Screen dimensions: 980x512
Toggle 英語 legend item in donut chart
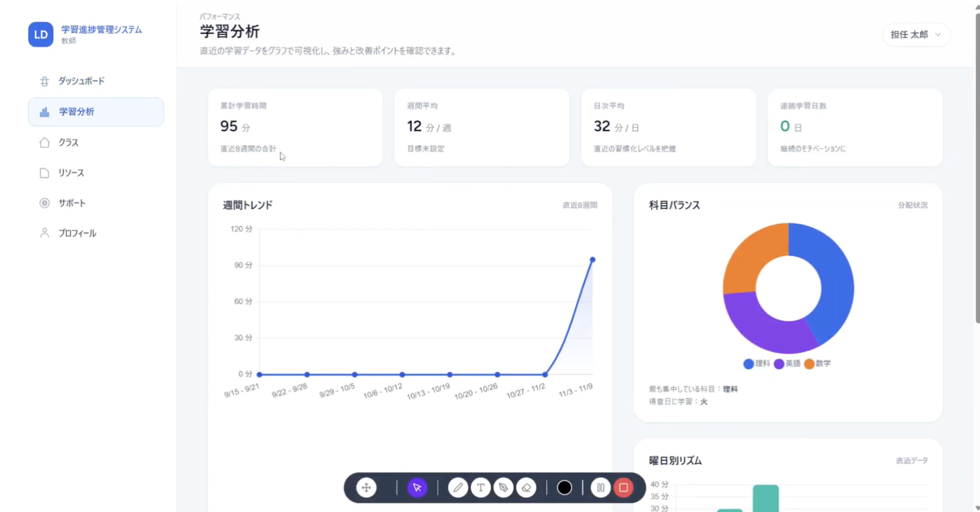(x=788, y=363)
